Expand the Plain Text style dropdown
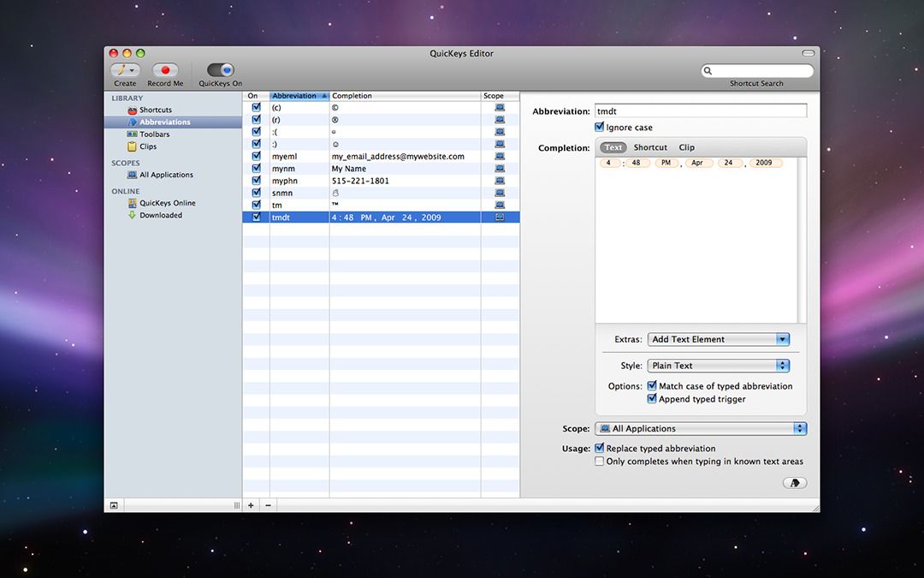Image resolution: width=924 pixels, height=578 pixels. tap(718, 366)
